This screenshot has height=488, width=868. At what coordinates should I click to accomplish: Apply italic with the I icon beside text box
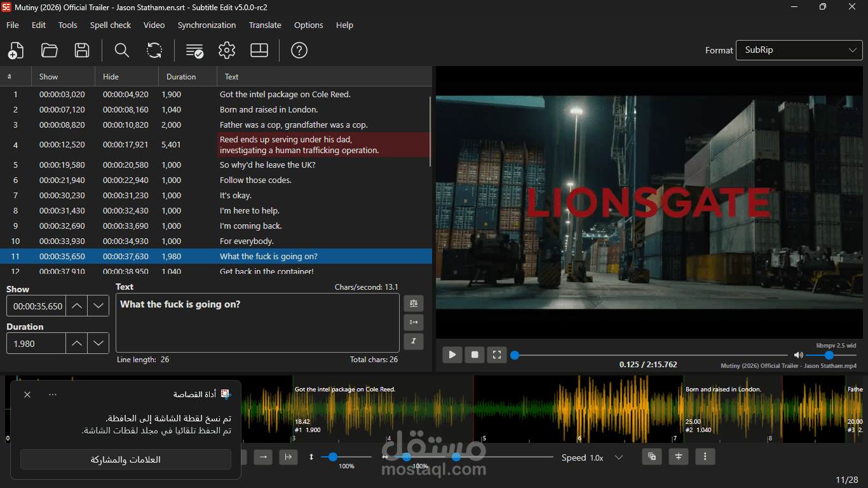click(x=414, y=341)
